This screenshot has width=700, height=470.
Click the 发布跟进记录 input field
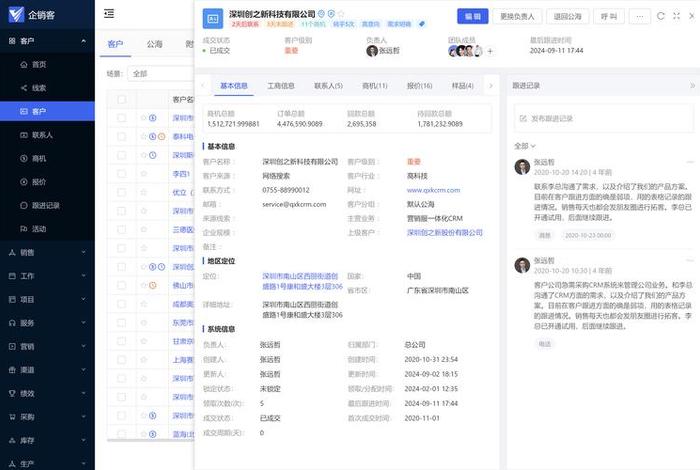[604, 118]
